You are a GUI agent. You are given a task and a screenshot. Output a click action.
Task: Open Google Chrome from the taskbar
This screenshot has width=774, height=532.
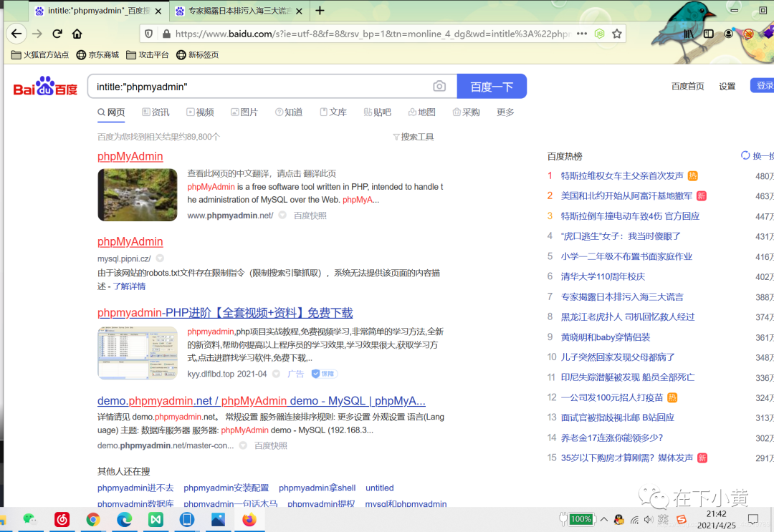(92, 520)
